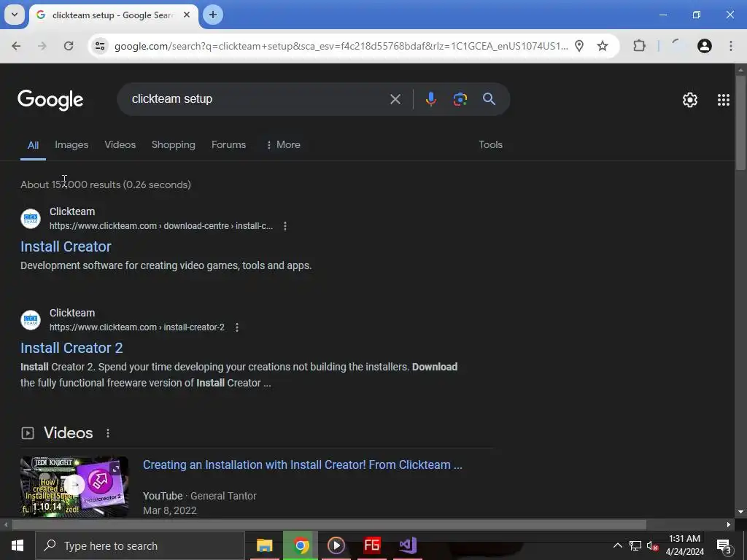Clear the search box with X icon
The height and width of the screenshot is (560, 747).
pos(395,99)
